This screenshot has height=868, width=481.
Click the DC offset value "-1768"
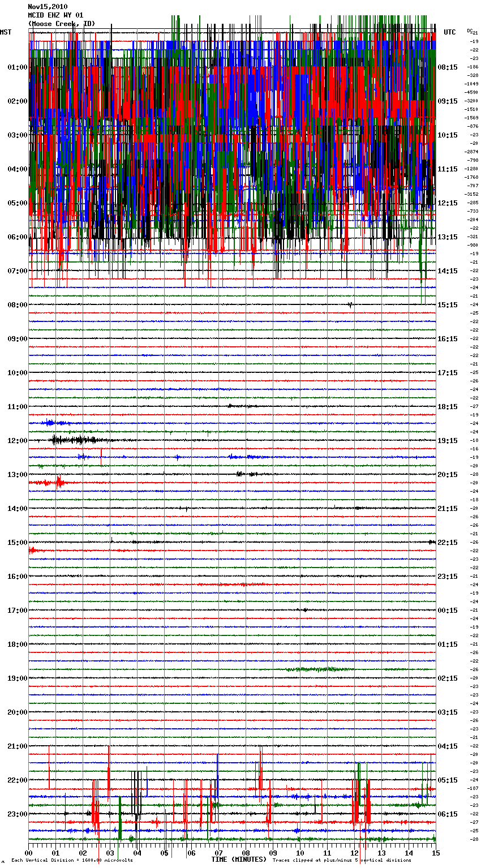(471, 177)
